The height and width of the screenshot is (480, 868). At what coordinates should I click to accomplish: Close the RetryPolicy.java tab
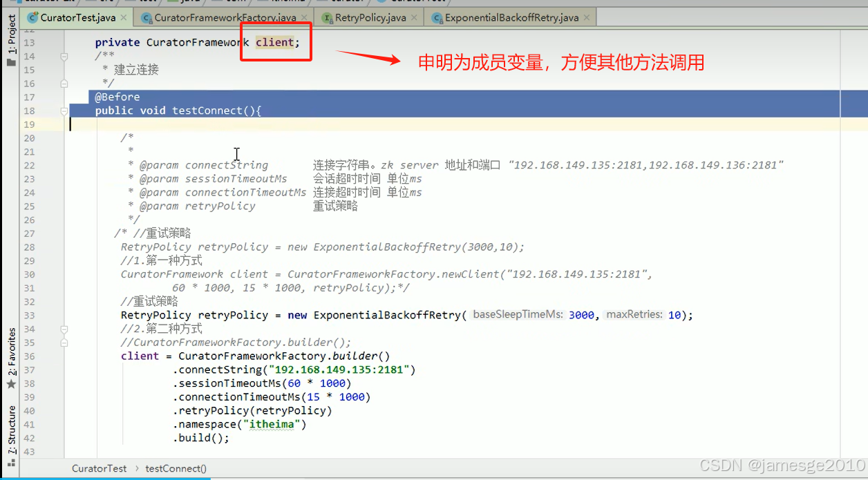pos(415,18)
